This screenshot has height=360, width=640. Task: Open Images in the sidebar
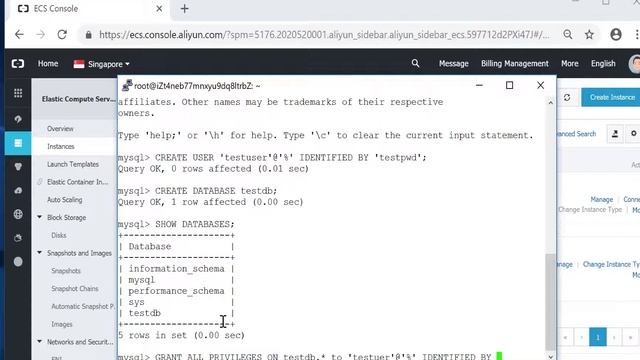(62, 324)
